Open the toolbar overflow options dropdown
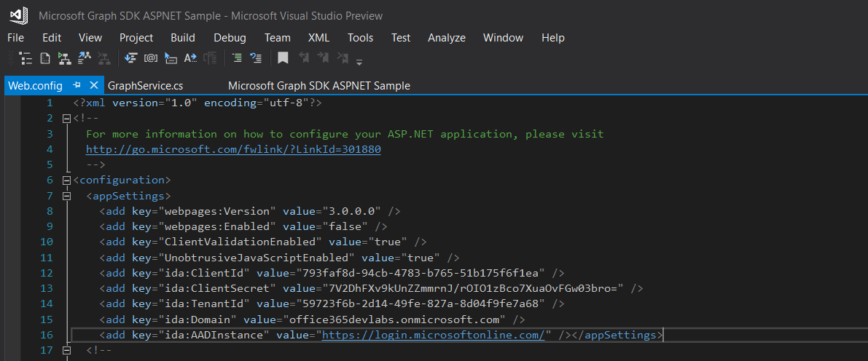The height and width of the screenshot is (361, 868). tap(359, 61)
